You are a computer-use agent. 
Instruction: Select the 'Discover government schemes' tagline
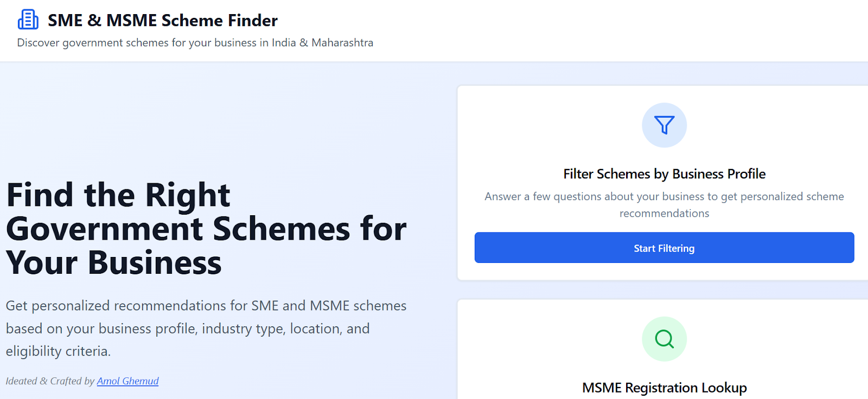coord(195,43)
